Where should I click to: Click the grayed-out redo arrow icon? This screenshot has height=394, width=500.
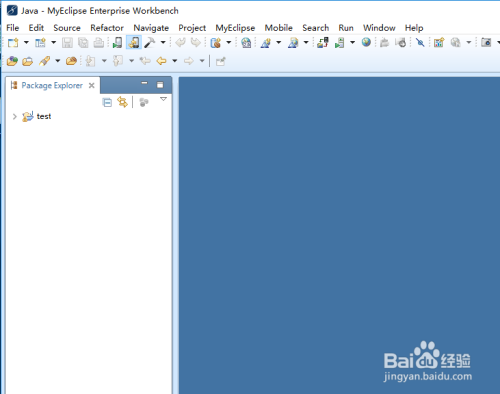(196, 43)
